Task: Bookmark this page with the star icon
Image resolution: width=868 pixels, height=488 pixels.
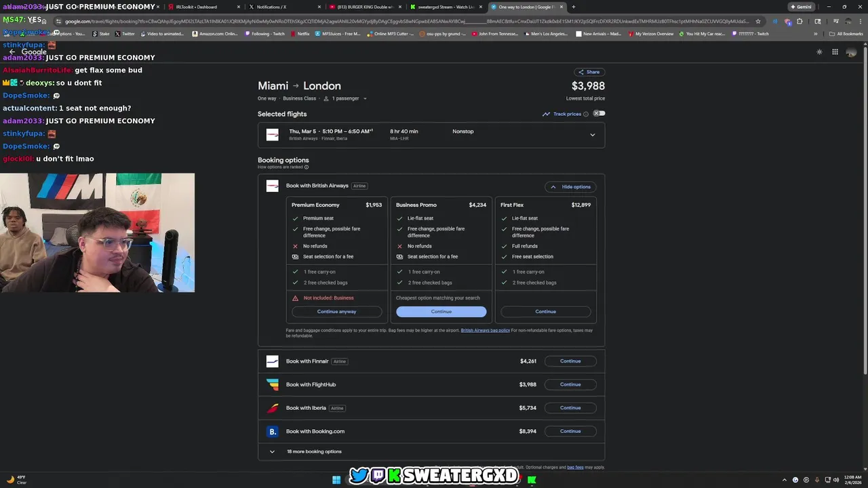Action: pos(758,21)
